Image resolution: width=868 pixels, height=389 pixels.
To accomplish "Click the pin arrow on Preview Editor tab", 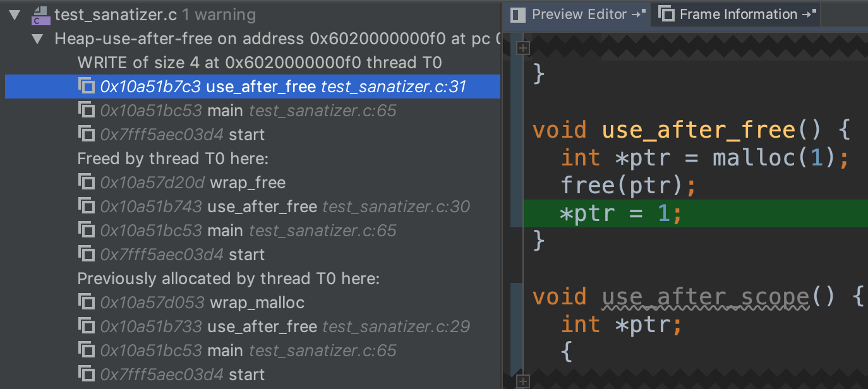I will (639, 13).
